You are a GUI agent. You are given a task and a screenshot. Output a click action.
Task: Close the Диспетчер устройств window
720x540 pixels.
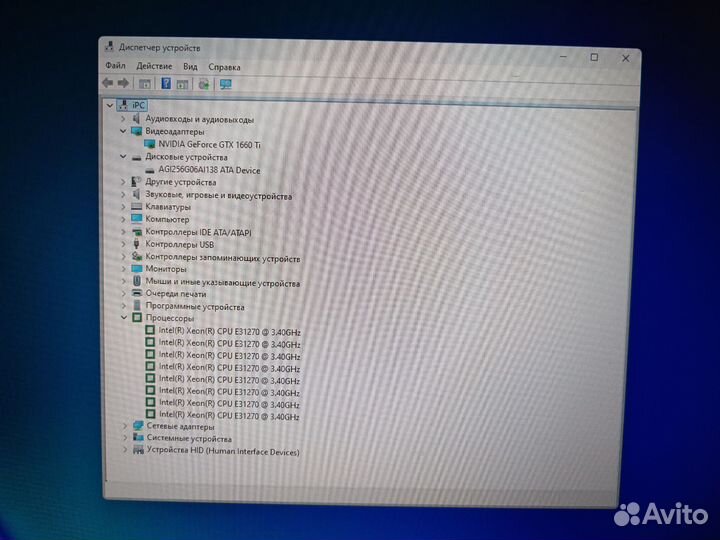pyautogui.click(x=625, y=58)
